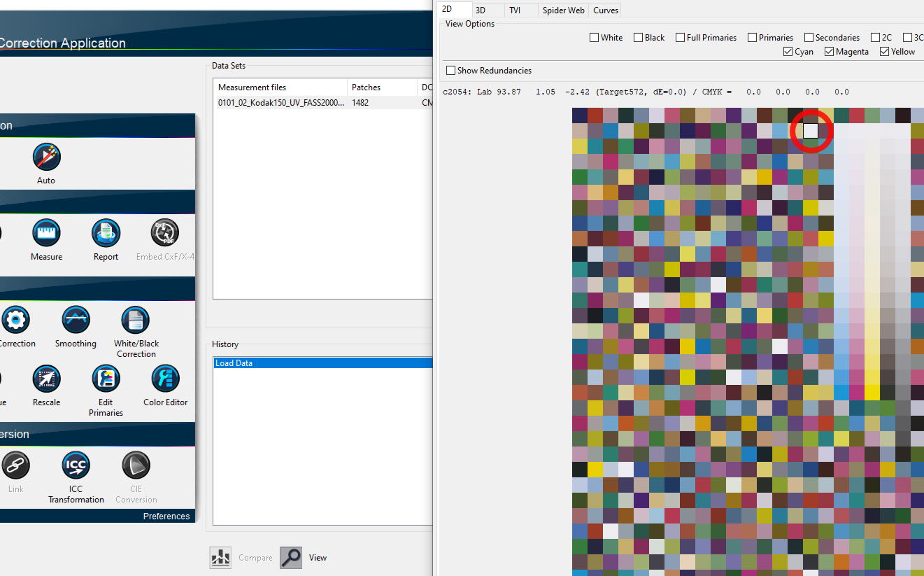Sort by the Patches column header
Screen dimensions: 924x576
(x=383, y=87)
